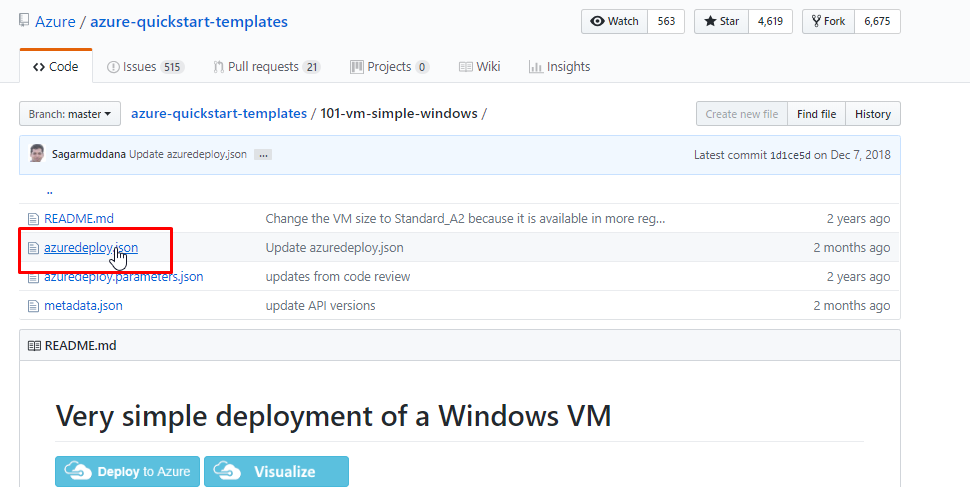Click file icon next to metadata.json
The image size is (970, 487).
(33, 306)
